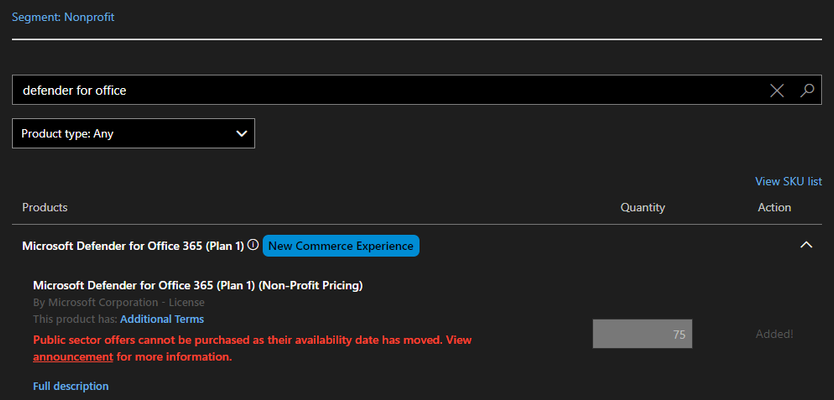Click the greyed-out Added! button

(774, 334)
